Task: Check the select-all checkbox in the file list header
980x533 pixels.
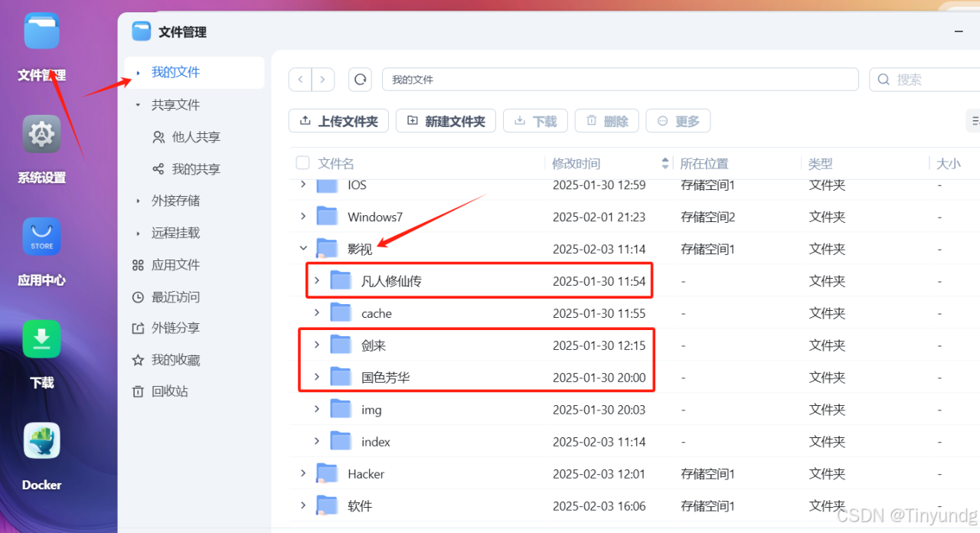Action: coord(301,162)
